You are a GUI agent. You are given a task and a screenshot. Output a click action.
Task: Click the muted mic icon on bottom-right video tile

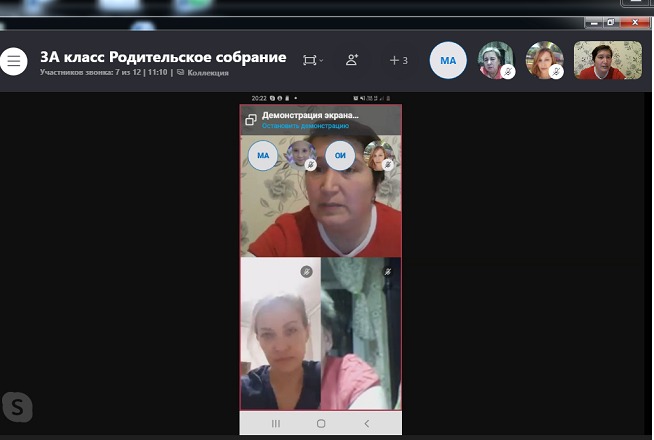tap(387, 271)
